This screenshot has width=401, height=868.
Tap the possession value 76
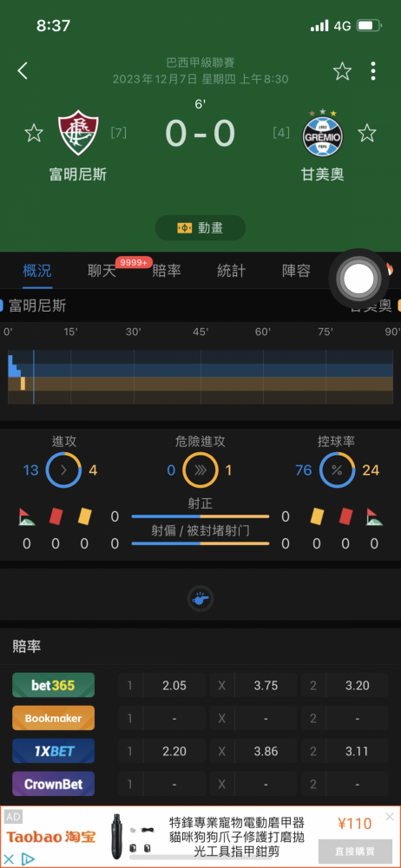pyautogui.click(x=304, y=470)
